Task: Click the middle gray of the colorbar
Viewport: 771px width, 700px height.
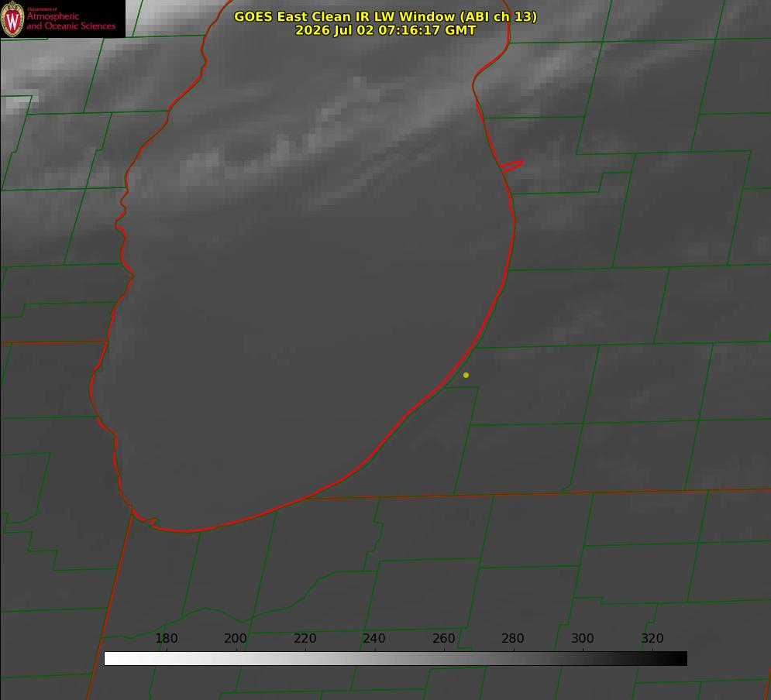Action: (395, 659)
